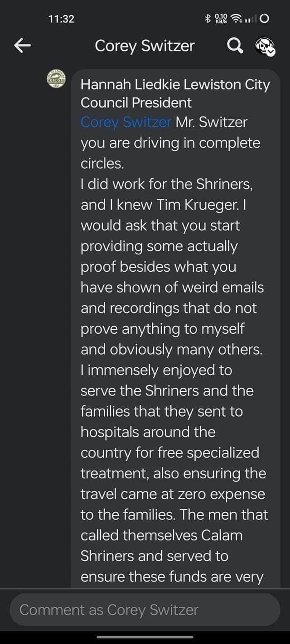The image size is (290, 644).
Task: Open the commenter's Lewiston city logo avatar
Action: point(57,80)
